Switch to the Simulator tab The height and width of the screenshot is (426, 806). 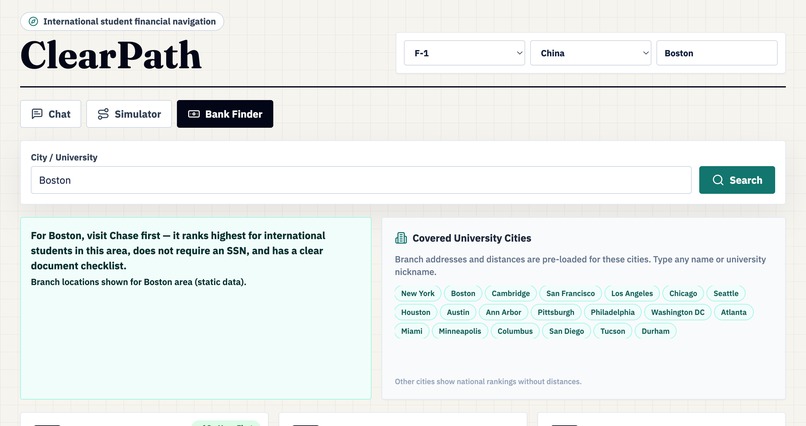129,114
